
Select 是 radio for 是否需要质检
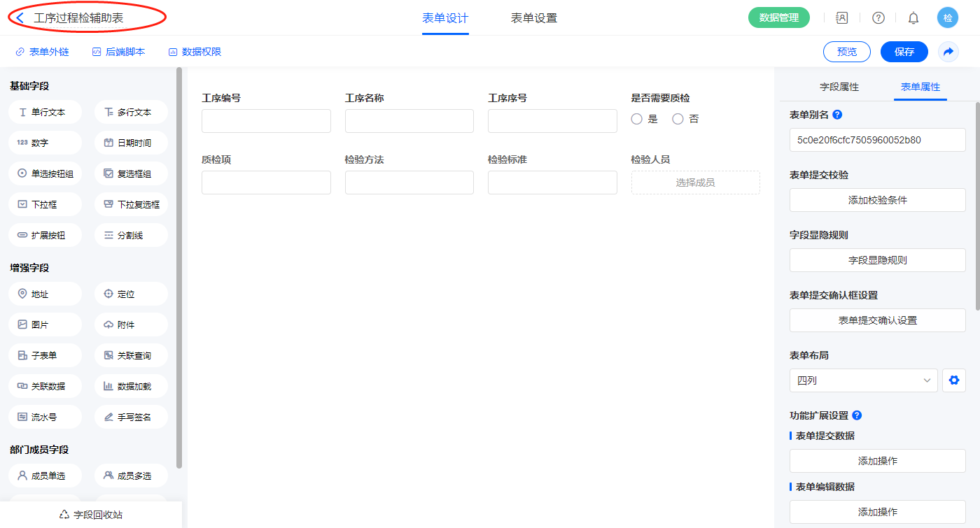click(636, 120)
